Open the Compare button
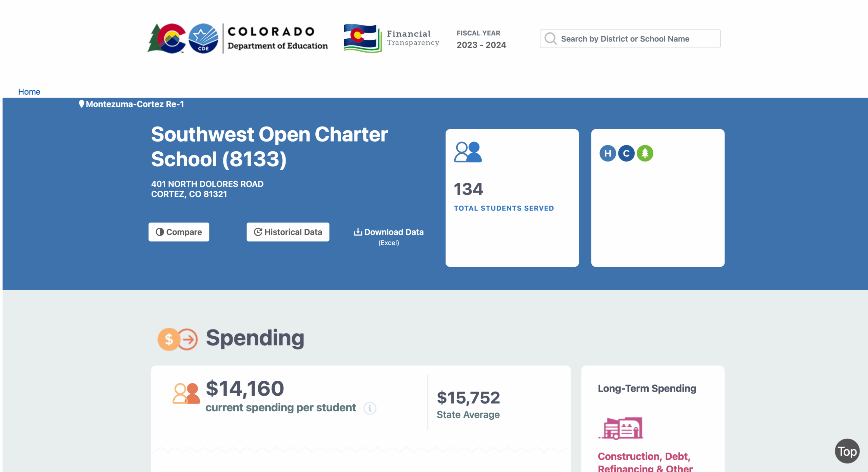 [x=179, y=232]
